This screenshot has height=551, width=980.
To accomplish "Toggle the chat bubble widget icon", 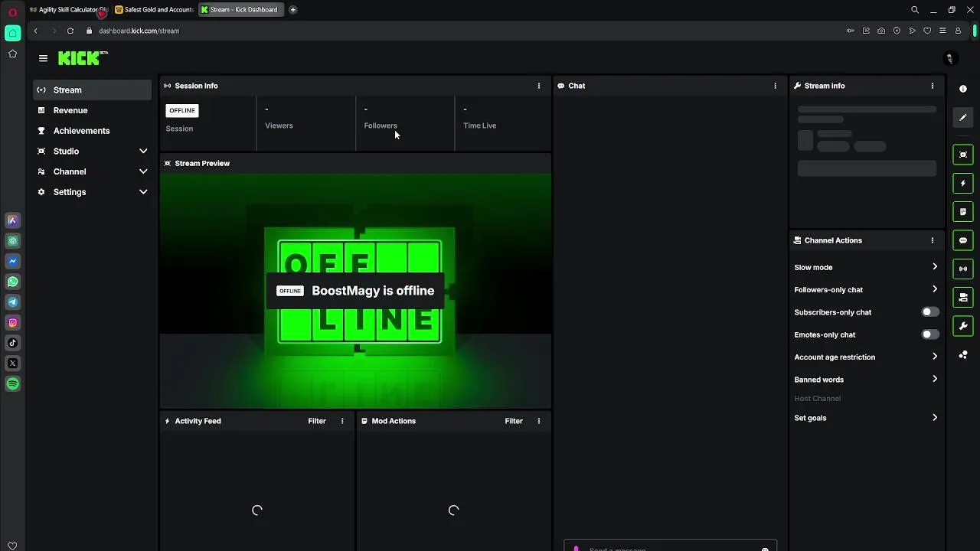I will coord(963,240).
